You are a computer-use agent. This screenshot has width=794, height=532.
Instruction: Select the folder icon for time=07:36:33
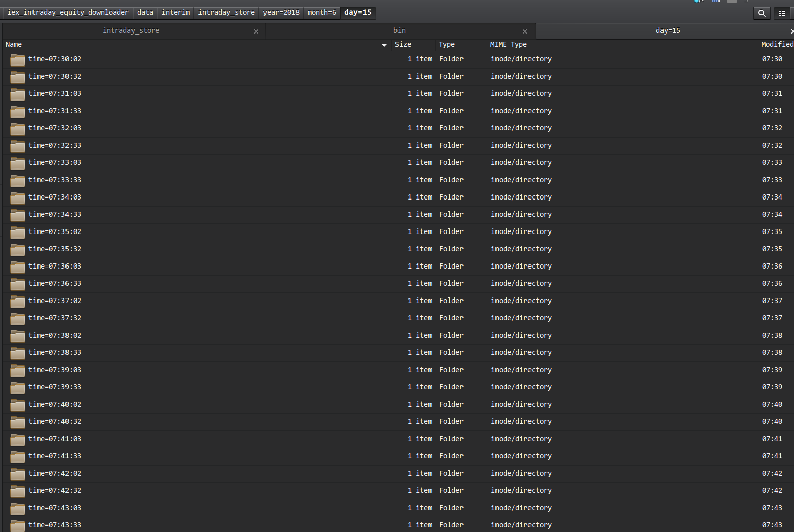[18, 284]
